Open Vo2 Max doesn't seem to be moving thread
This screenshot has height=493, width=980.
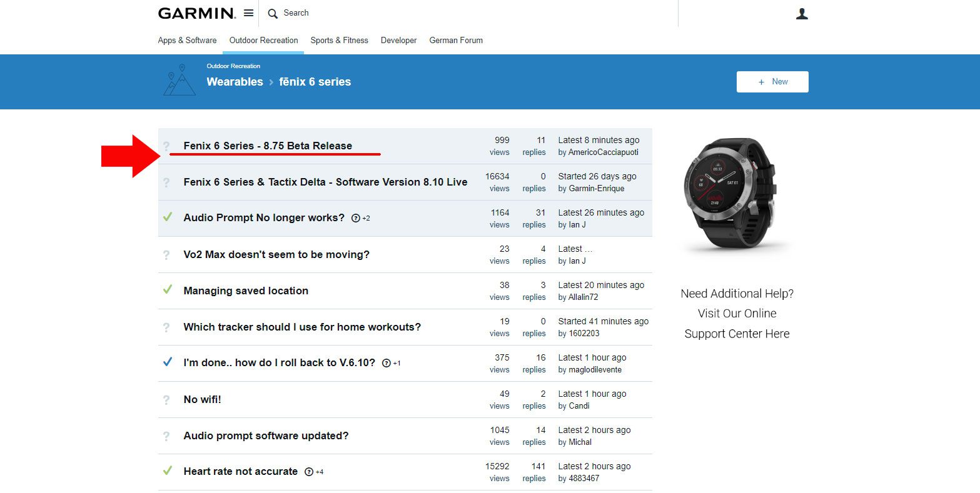click(x=276, y=255)
